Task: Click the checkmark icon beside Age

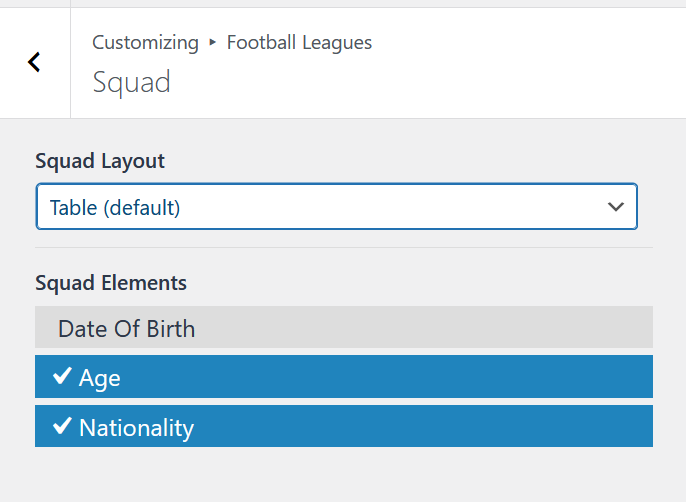Action: click(x=62, y=376)
